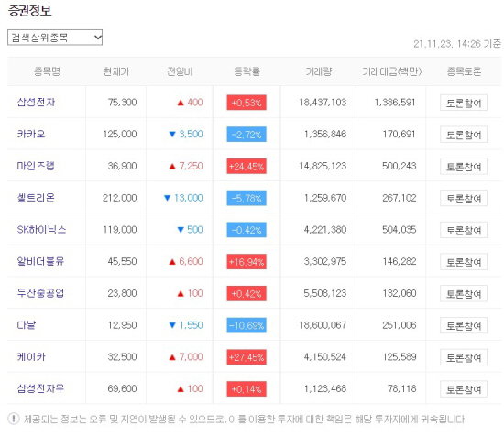This screenshot has width=504, height=436.
Task: Click 토론참여 button for 카카오
Action: pos(464,135)
